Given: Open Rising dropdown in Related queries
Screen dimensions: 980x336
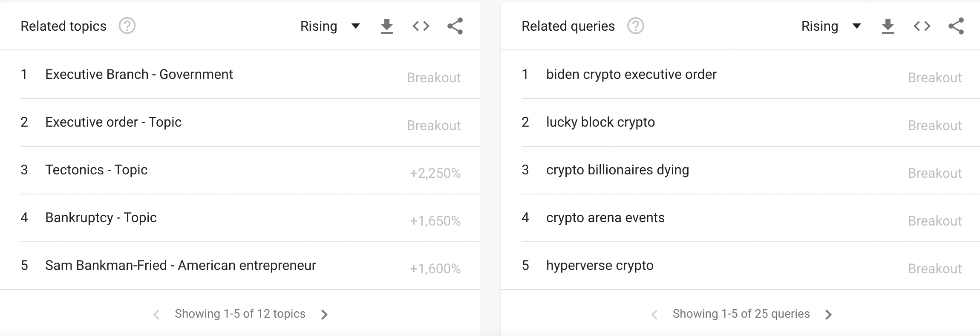Looking at the screenshot, I should click(x=831, y=26).
